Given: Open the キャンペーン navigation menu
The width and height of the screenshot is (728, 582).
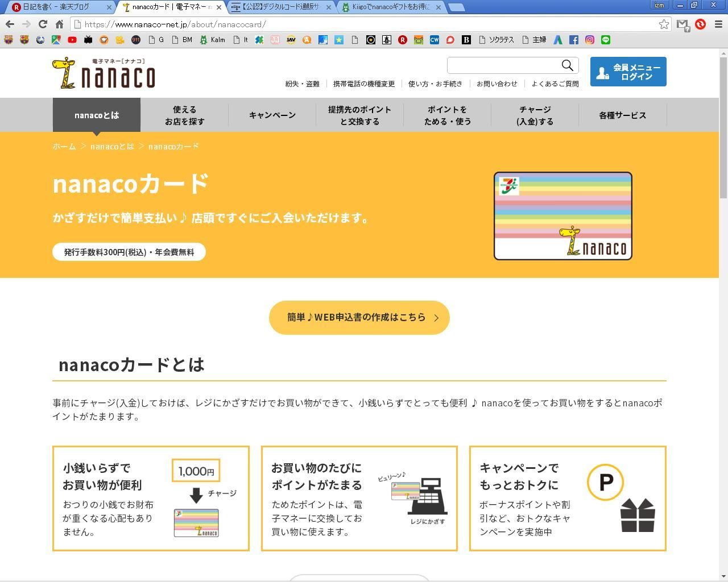Looking at the screenshot, I should pos(272,115).
